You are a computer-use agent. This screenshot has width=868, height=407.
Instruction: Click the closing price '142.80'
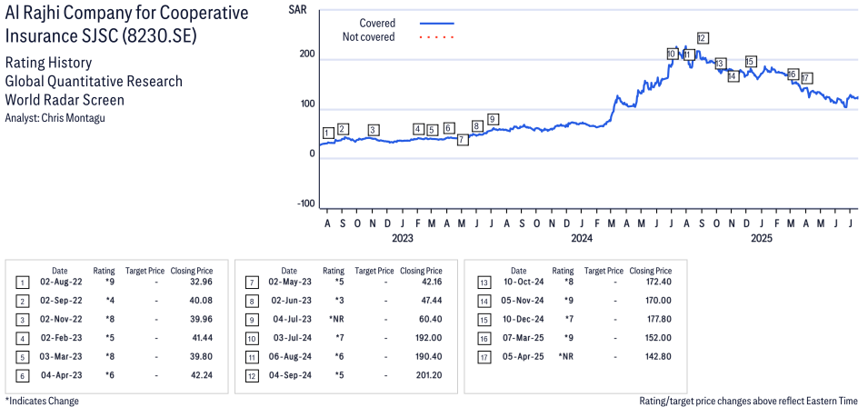[658, 356]
